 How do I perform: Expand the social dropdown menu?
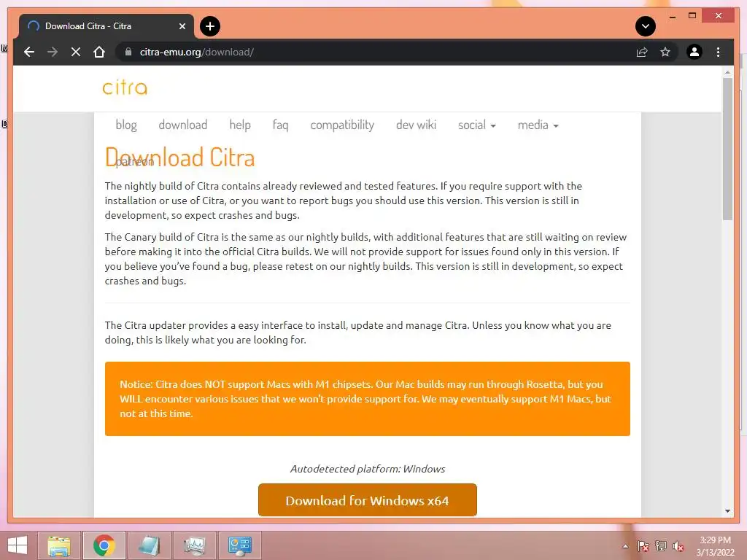coord(477,125)
